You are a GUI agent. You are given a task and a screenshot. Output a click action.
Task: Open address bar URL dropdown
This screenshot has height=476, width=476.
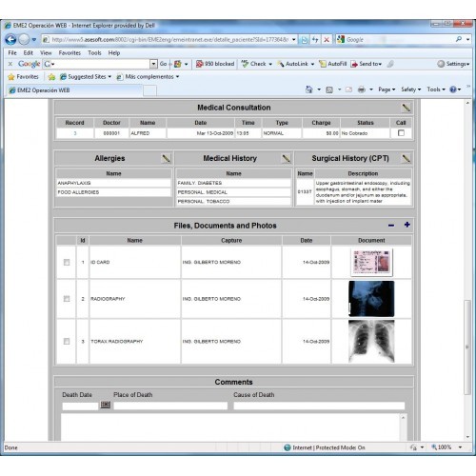[x=294, y=40]
